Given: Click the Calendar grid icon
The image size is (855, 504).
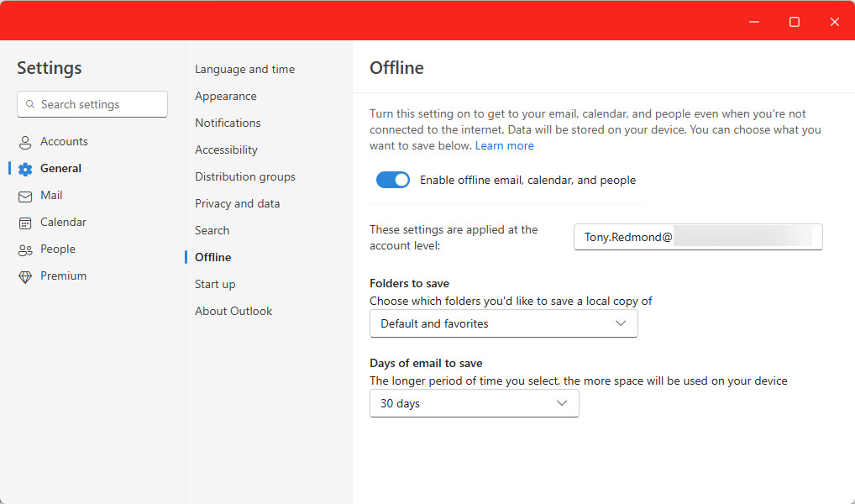Looking at the screenshot, I should 25,223.
